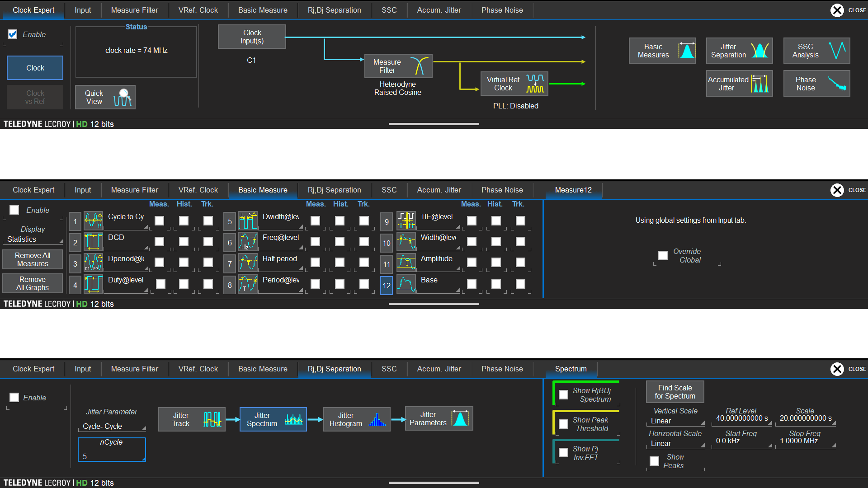Open the Display Statistics dropdown
The width and height of the screenshot is (868, 488).
pyautogui.click(x=33, y=239)
